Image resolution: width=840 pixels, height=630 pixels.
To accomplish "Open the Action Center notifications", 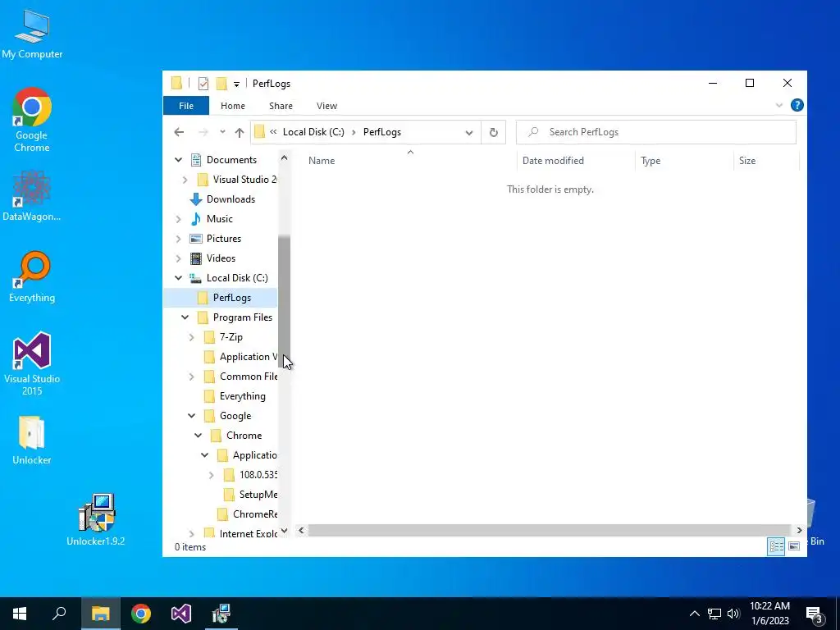I will pyautogui.click(x=815, y=614).
